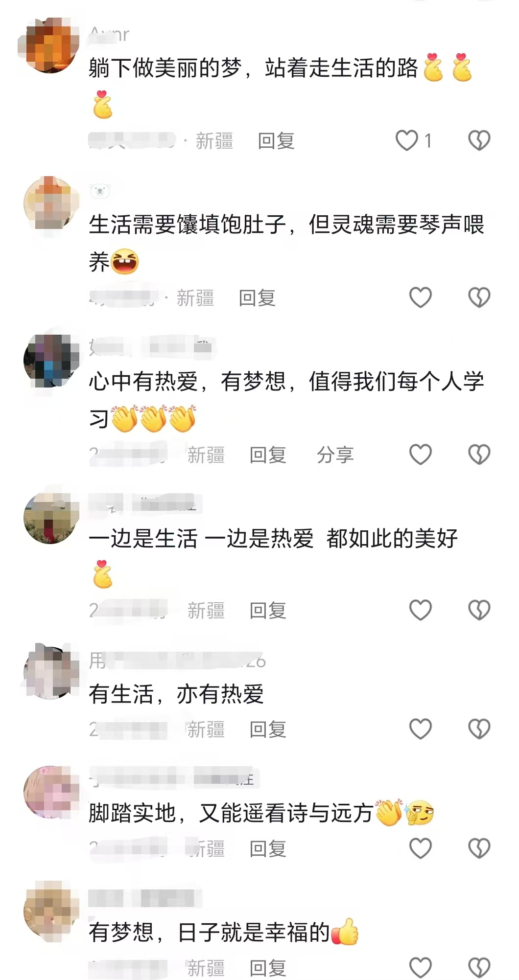Like the comment about 躺下做美丽的梦

407,141
